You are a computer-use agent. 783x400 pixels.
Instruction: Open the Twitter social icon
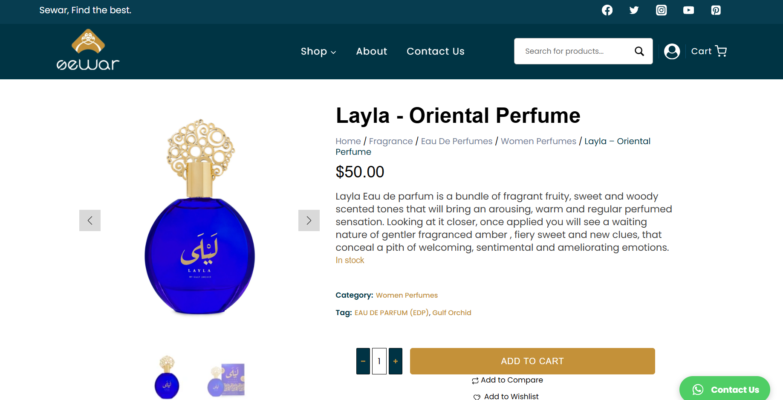coord(634,10)
